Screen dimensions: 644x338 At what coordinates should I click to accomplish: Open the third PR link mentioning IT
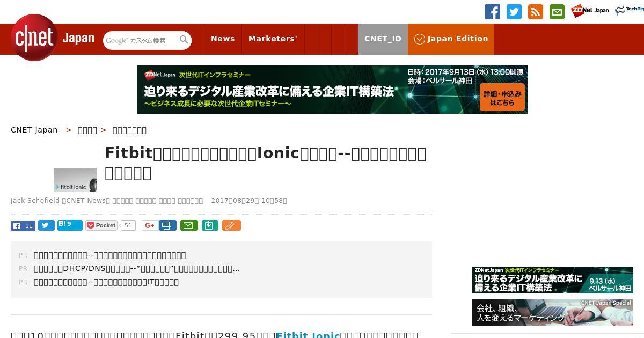(x=106, y=282)
